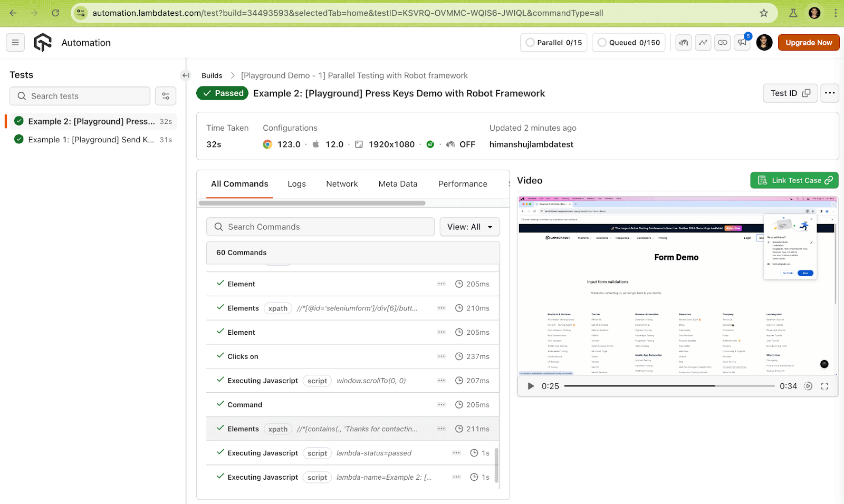Open the three-dot menu next to Test ID
This screenshot has width=844, height=504.
coord(830,93)
